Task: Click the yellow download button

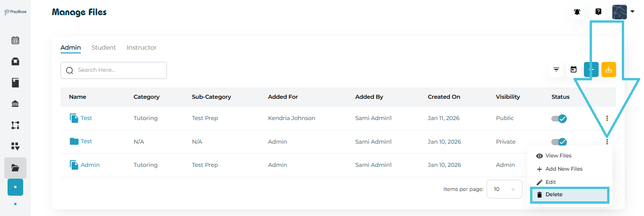Action: click(x=609, y=70)
